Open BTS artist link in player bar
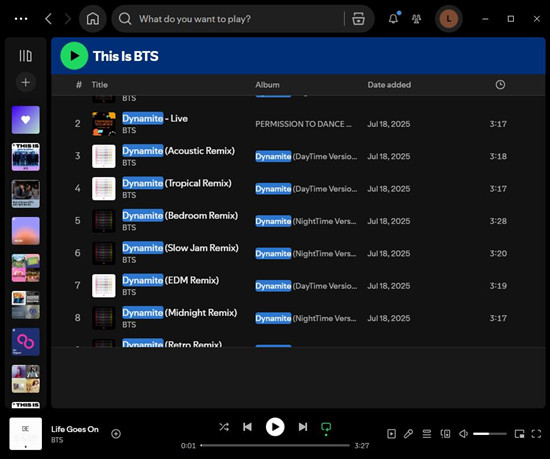This screenshot has height=459, width=550. (57, 440)
